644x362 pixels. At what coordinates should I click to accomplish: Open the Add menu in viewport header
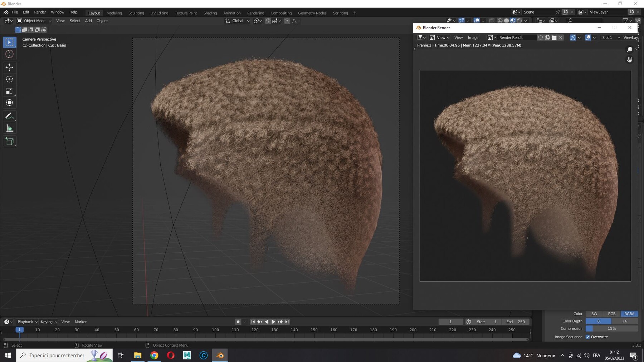[88, 21]
